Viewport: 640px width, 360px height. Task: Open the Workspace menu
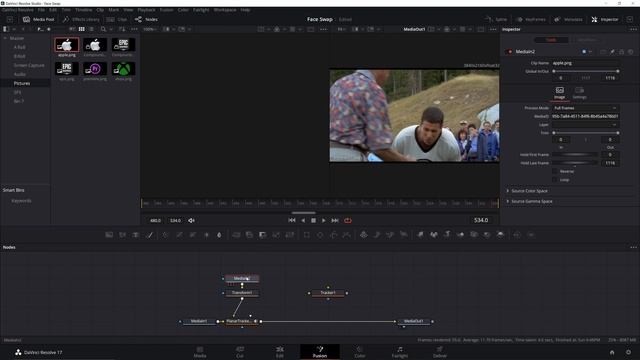[x=225, y=9]
